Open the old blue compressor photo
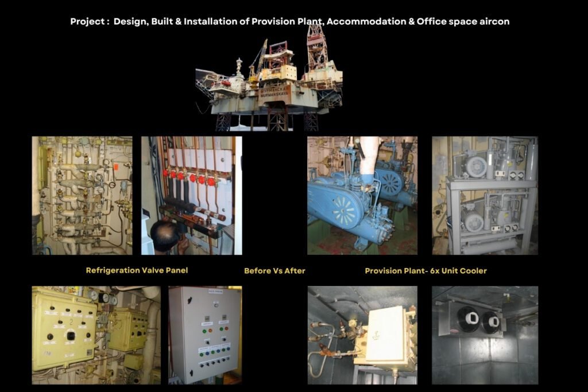Image resolution: width=588 pixels, height=392 pixels. pyautogui.click(x=362, y=195)
